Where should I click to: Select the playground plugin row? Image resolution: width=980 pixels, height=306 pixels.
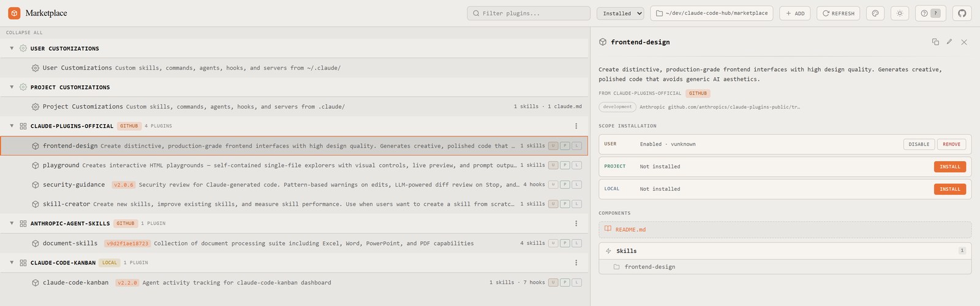click(x=294, y=165)
